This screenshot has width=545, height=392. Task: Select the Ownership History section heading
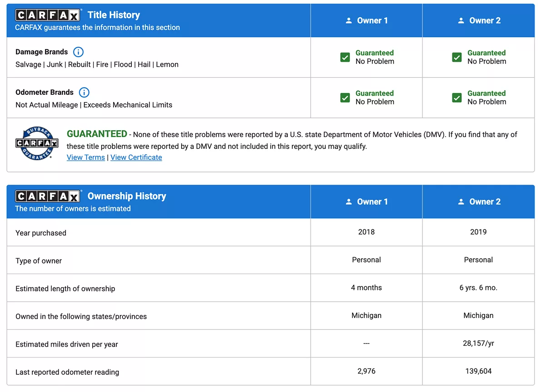[127, 196]
